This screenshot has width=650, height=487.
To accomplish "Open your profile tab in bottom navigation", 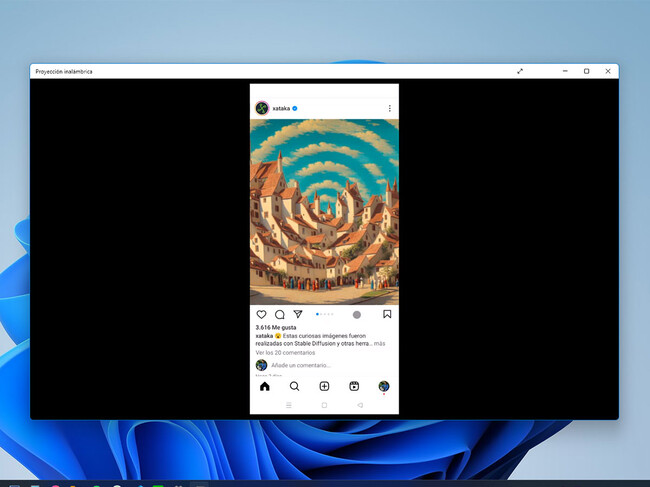I will tap(384, 386).
